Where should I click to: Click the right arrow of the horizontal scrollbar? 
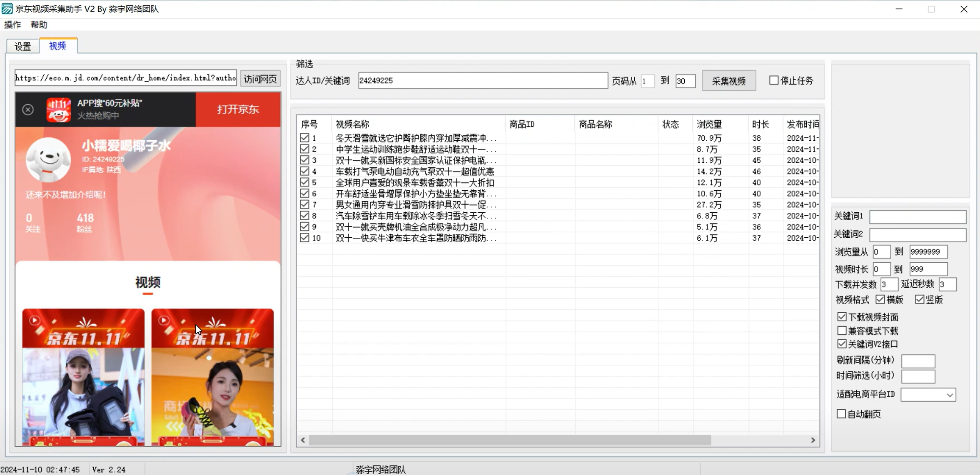click(x=812, y=440)
